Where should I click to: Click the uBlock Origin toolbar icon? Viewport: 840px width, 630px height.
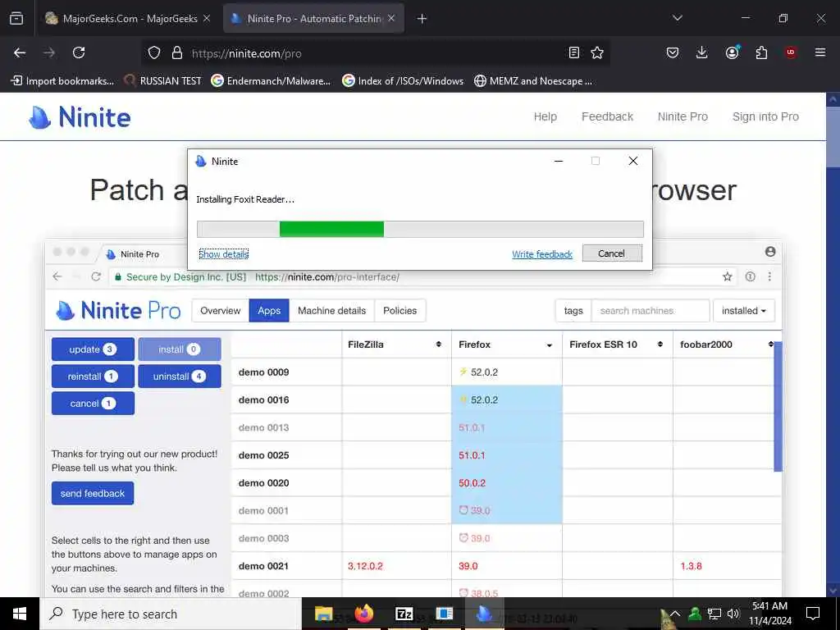point(791,52)
